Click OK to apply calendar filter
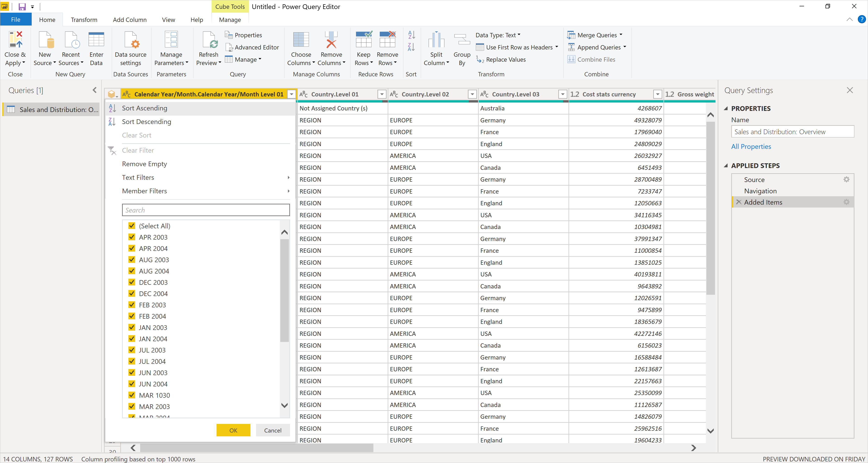This screenshot has height=463, width=868. coord(233,430)
